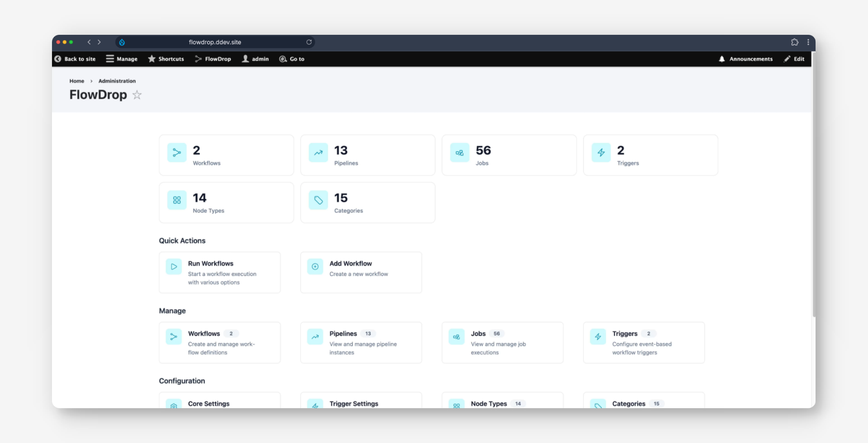This screenshot has width=868, height=443.
Task: Click the '56' Jobs count
Action: [x=483, y=150]
